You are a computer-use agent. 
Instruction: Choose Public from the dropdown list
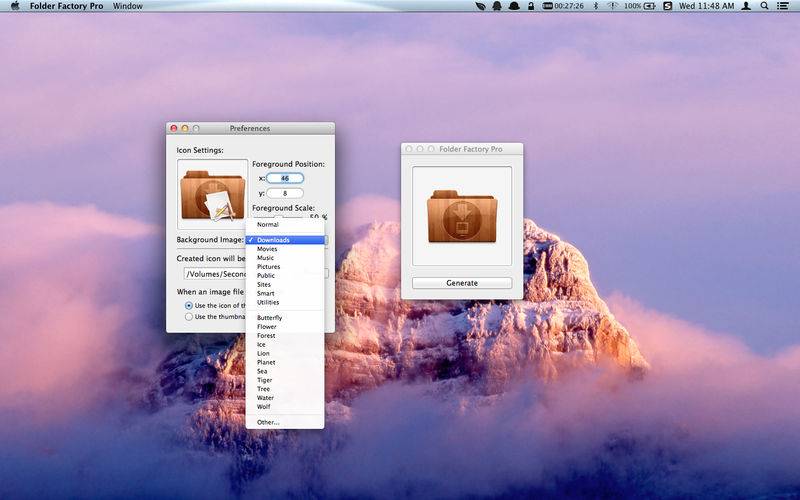click(x=285, y=276)
